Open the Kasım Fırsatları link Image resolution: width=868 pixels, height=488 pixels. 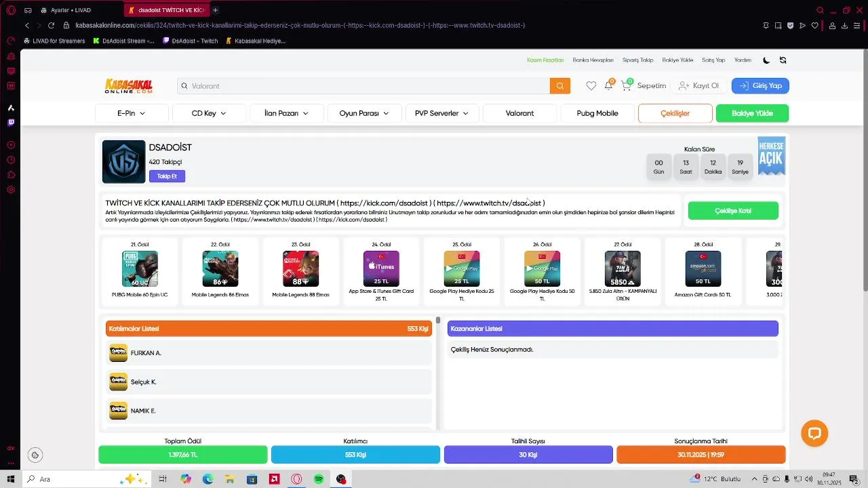click(545, 60)
